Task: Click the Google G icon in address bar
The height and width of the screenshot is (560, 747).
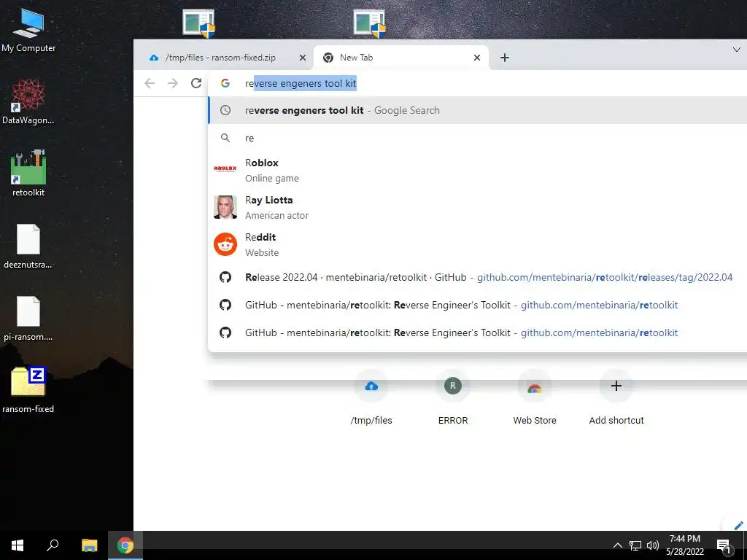Action: click(x=225, y=83)
